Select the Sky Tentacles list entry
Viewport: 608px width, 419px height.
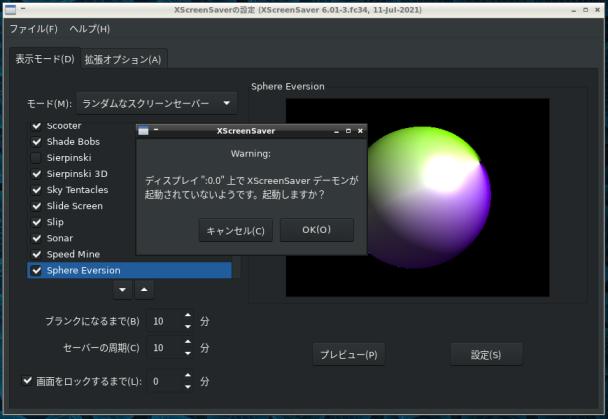click(x=78, y=190)
